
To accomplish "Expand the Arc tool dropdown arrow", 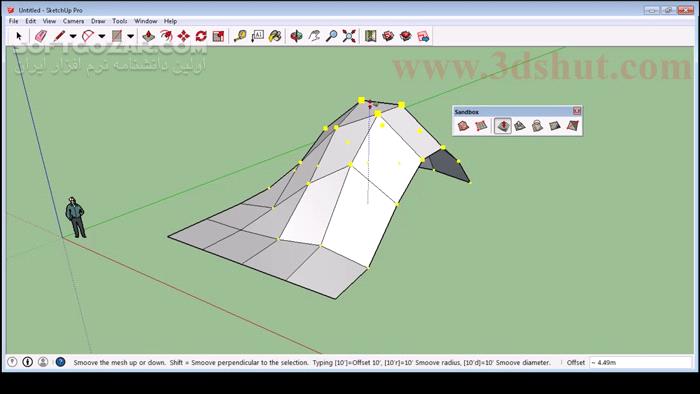I will (x=102, y=36).
